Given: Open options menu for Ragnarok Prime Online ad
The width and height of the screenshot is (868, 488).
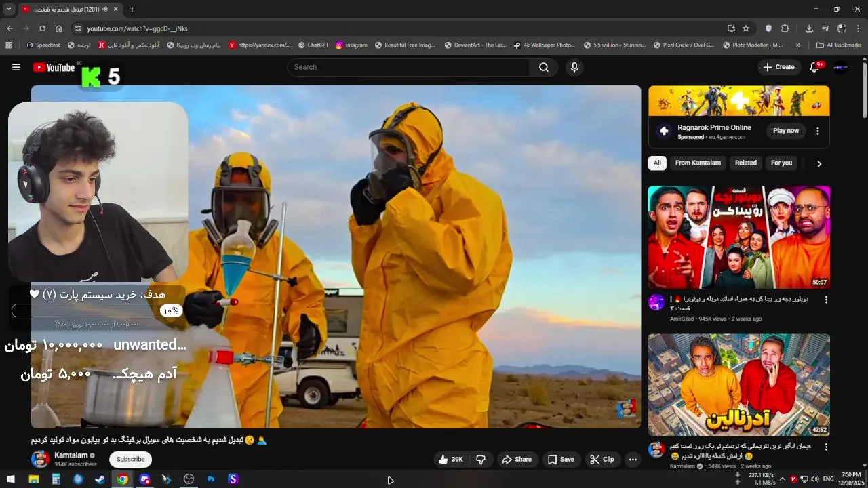Looking at the screenshot, I should click(x=817, y=131).
